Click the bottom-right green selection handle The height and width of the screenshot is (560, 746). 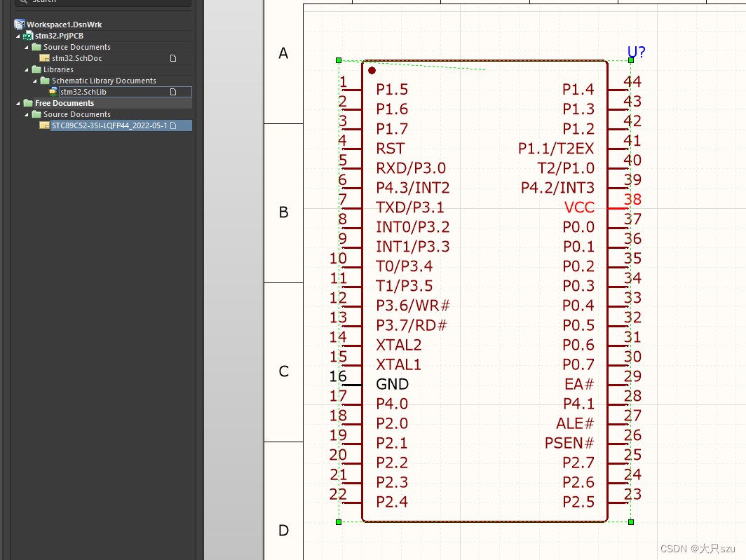point(631,522)
